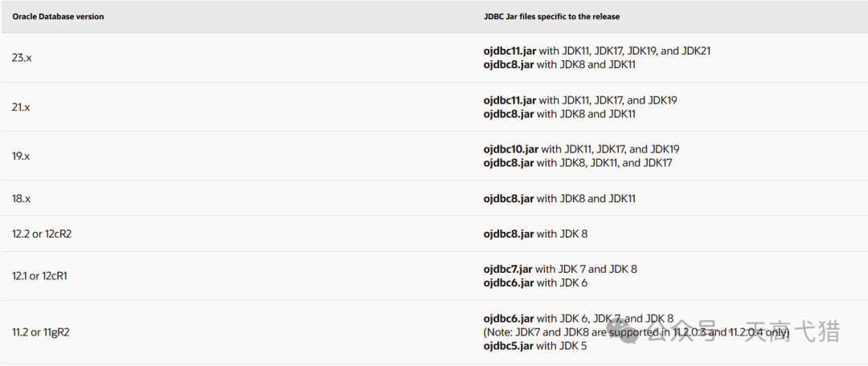Select the 19.x version cell

[22, 156]
